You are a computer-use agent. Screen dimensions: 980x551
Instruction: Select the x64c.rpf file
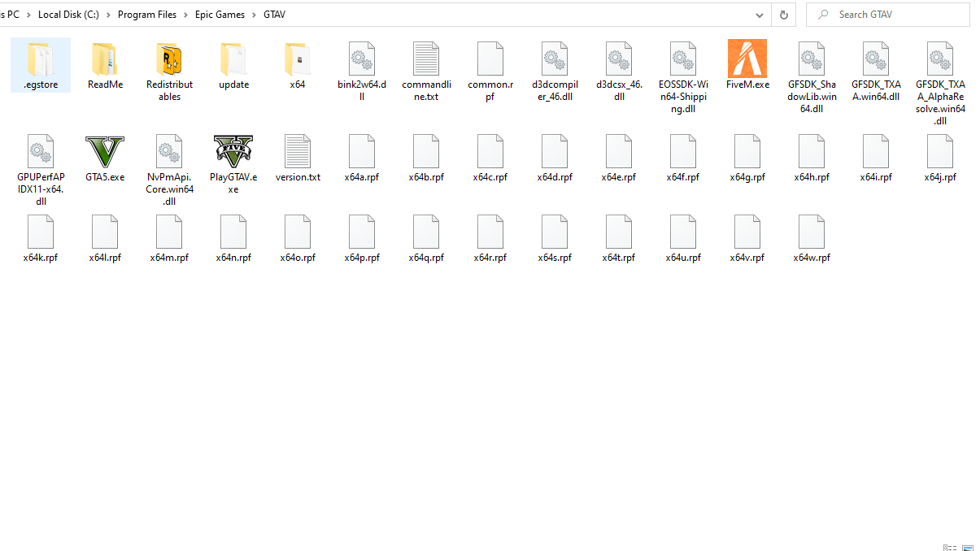click(x=490, y=158)
